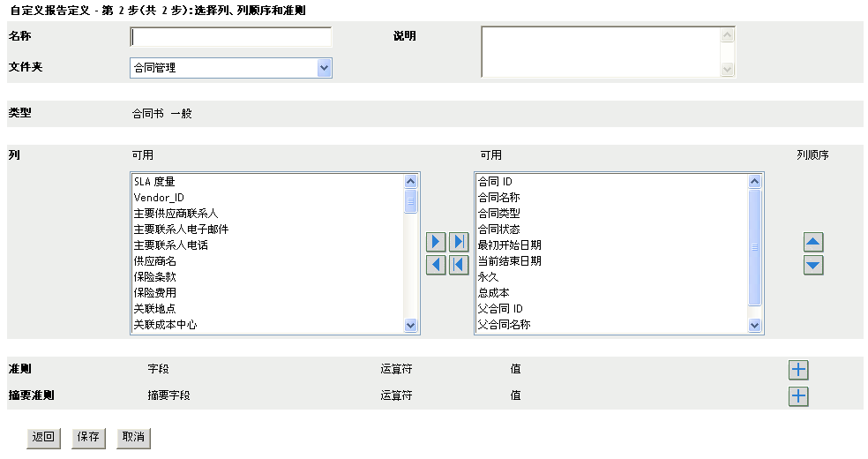This screenshot has height=459, width=868.
Task: Click left list scrollbar down arrow
Action: click(410, 326)
